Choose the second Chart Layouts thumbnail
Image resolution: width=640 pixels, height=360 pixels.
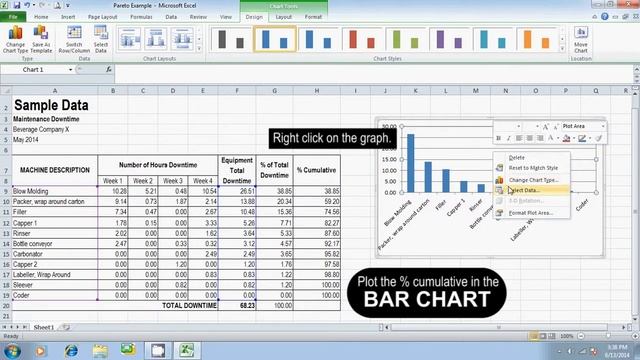[x=156, y=39]
